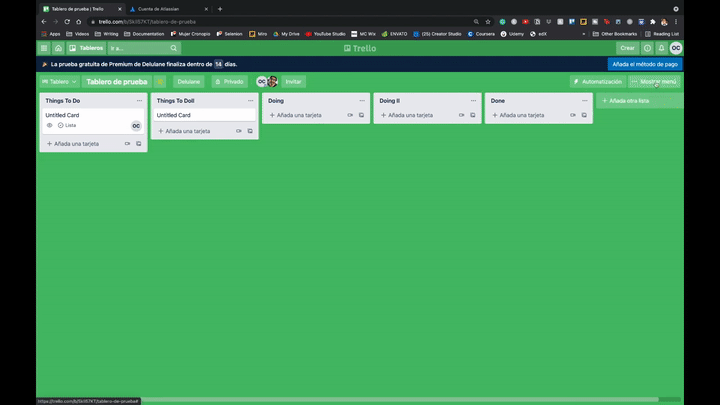This screenshot has height=405, width=720.
Task: Click the video icon in Things To DoII
Action: point(239,131)
